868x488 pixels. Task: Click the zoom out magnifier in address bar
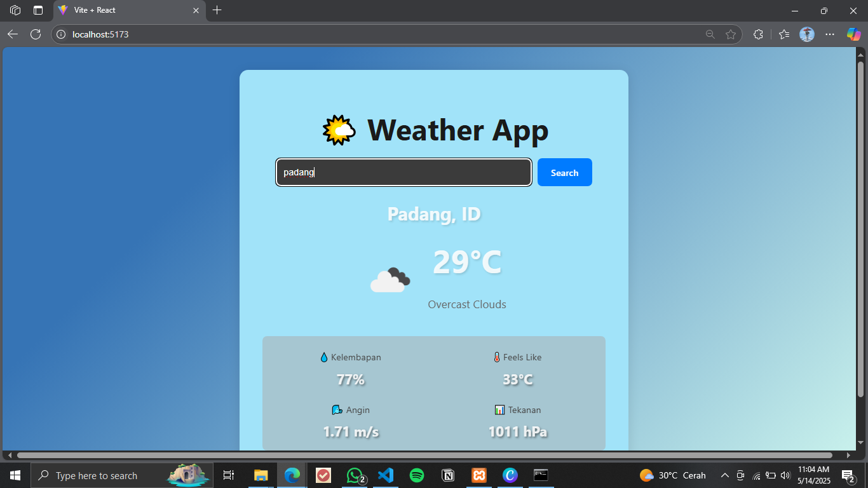click(710, 34)
